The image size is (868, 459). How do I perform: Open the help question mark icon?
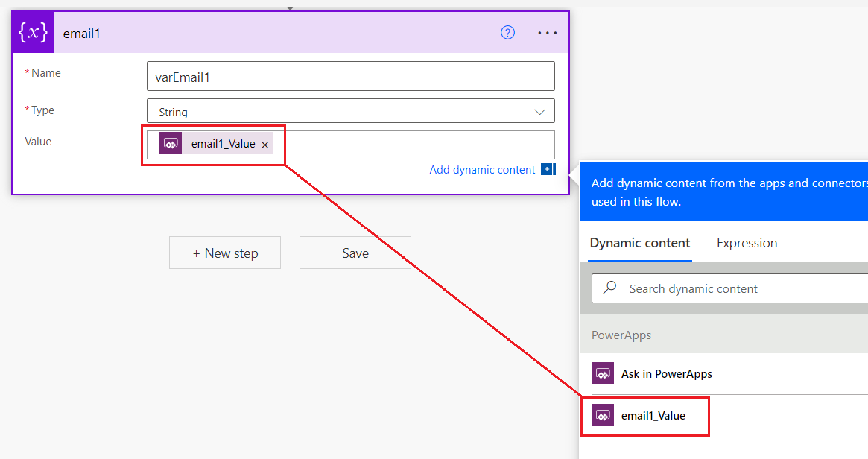point(507,33)
